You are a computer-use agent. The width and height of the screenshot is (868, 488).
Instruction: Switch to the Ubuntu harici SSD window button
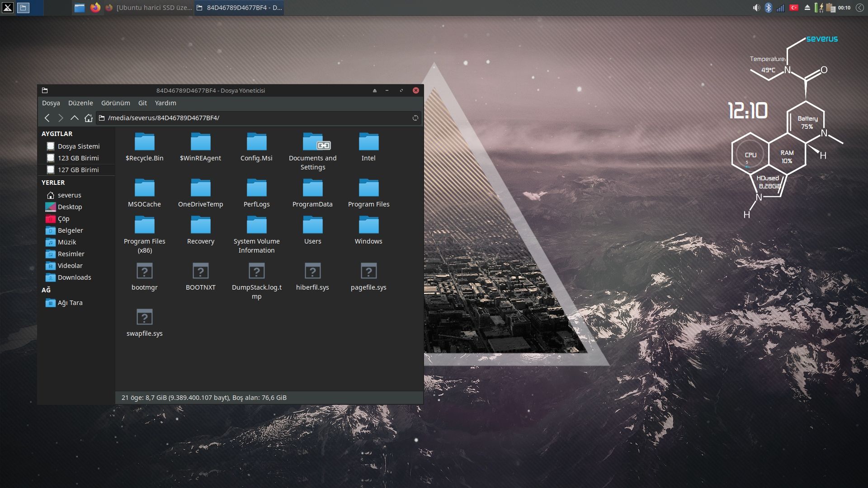pos(149,8)
